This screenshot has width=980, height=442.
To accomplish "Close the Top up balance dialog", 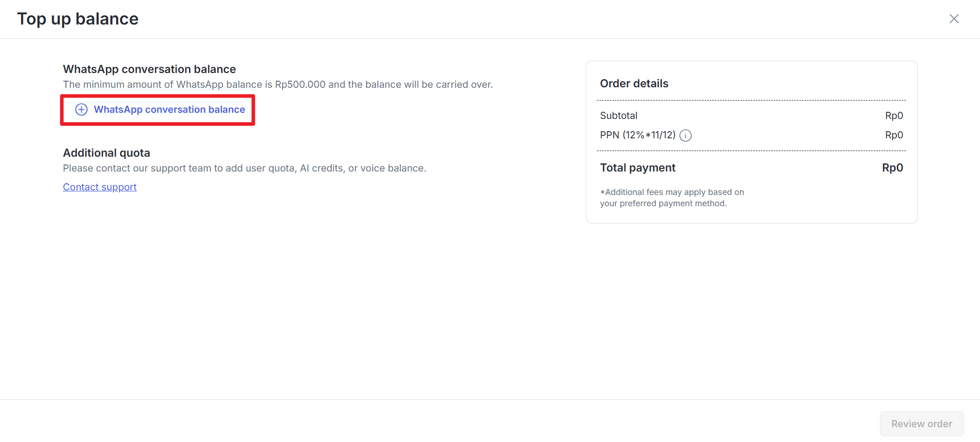I will tap(954, 19).
